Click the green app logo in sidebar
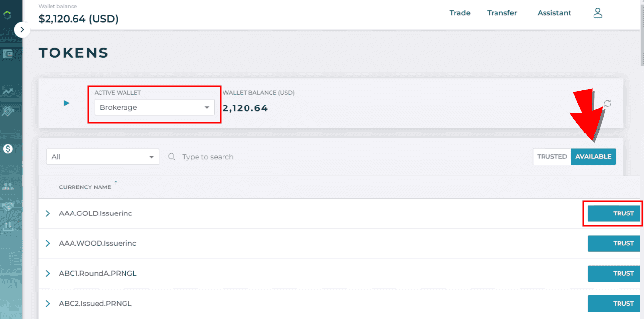 pos(7,15)
